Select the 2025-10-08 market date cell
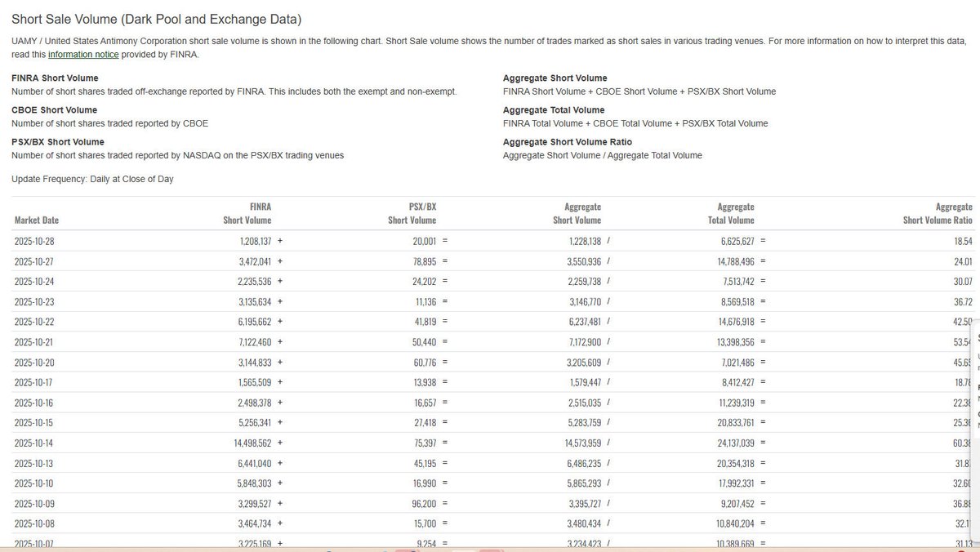This screenshot has height=552, width=980. [x=34, y=524]
